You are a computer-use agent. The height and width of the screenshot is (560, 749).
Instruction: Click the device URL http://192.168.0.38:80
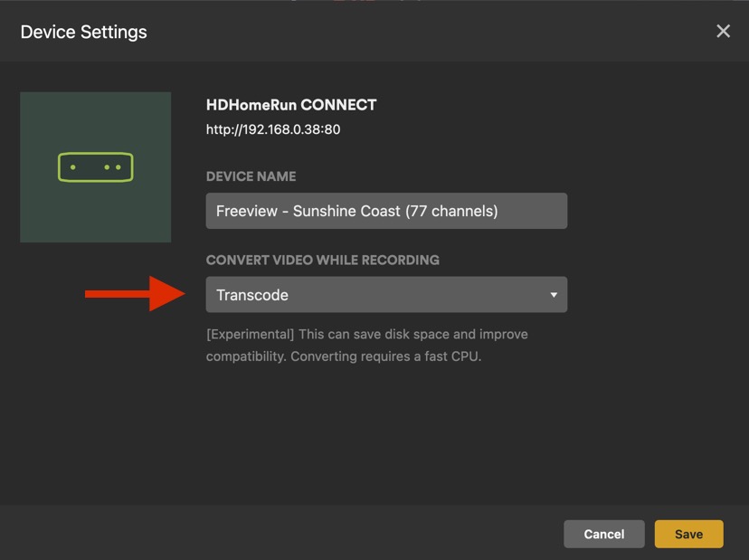(273, 129)
